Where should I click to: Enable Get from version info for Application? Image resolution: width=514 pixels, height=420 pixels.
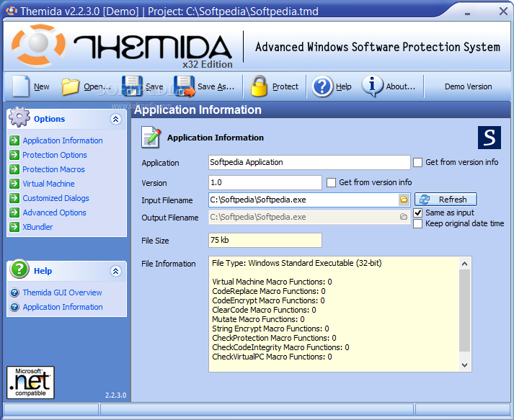pyautogui.click(x=417, y=163)
